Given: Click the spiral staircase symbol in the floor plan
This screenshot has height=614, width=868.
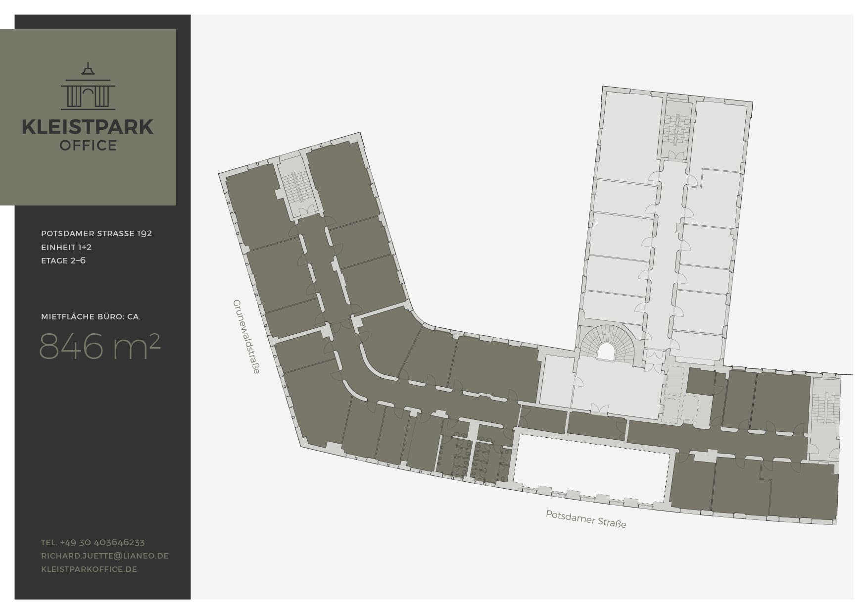Looking at the screenshot, I should [x=606, y=345].
